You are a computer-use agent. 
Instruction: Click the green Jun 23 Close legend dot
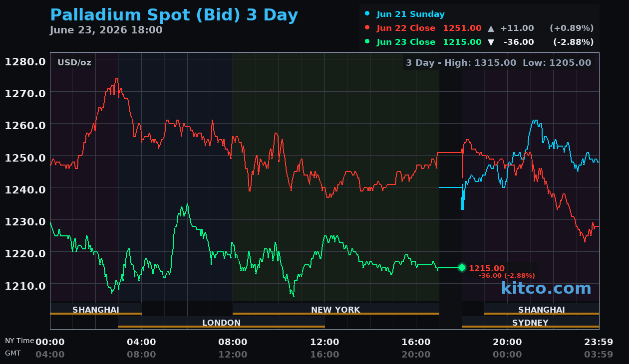(367, 41)
